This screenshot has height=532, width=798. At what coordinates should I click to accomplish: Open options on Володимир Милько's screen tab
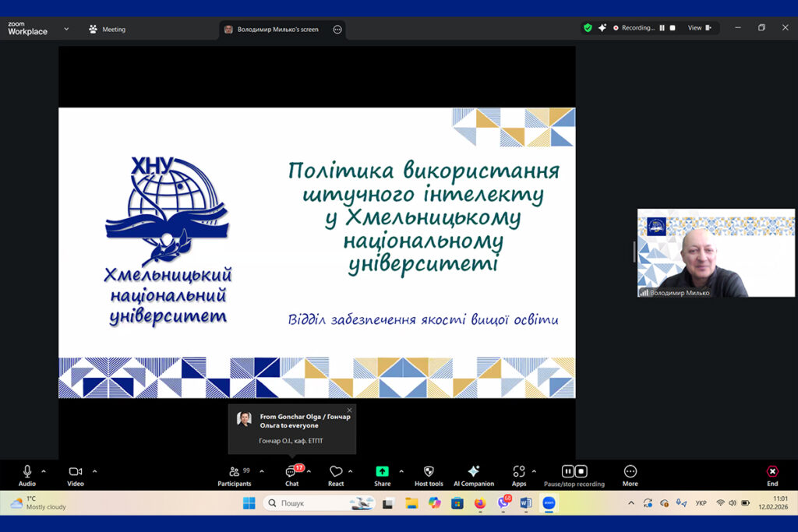(337, 30)
